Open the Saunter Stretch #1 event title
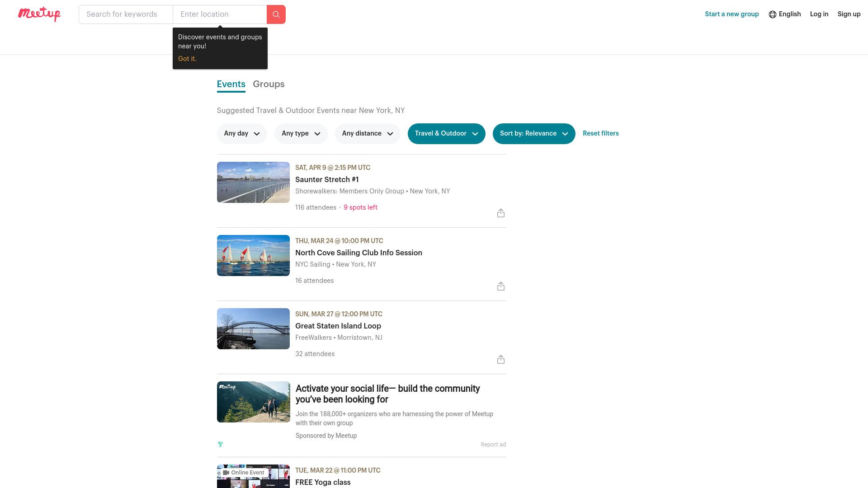 [327, 179]
